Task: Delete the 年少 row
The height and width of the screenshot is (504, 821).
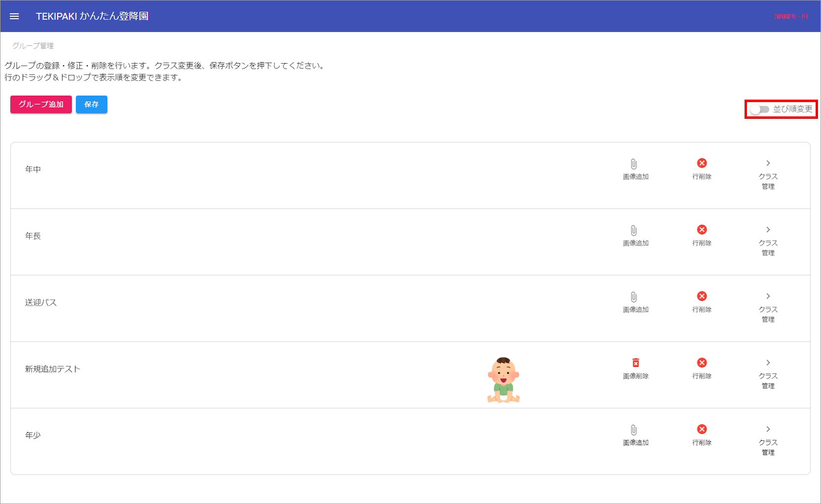Action: pyautogui.click(x=702, y=430)
